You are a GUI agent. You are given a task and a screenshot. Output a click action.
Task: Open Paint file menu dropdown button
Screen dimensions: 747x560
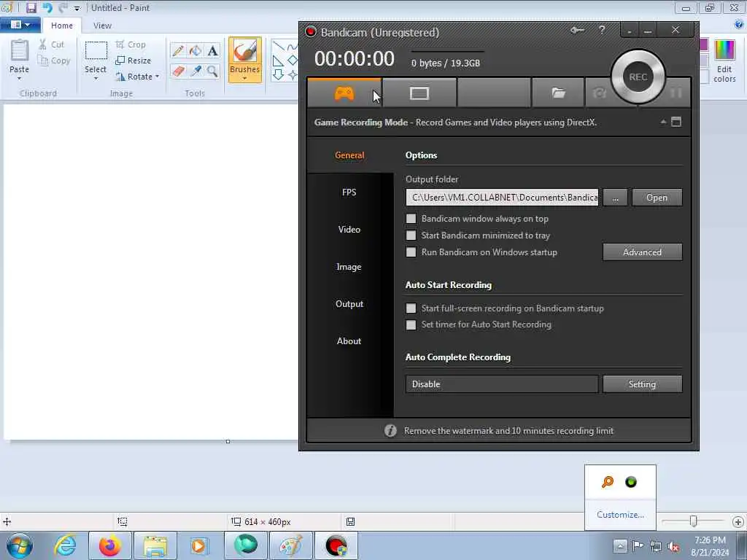coord(20,25)
